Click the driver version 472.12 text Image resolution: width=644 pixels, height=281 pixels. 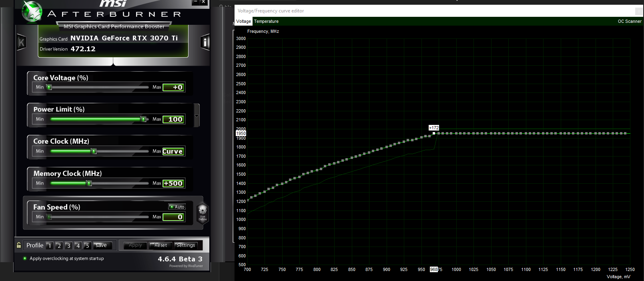[x=83, y=49]
